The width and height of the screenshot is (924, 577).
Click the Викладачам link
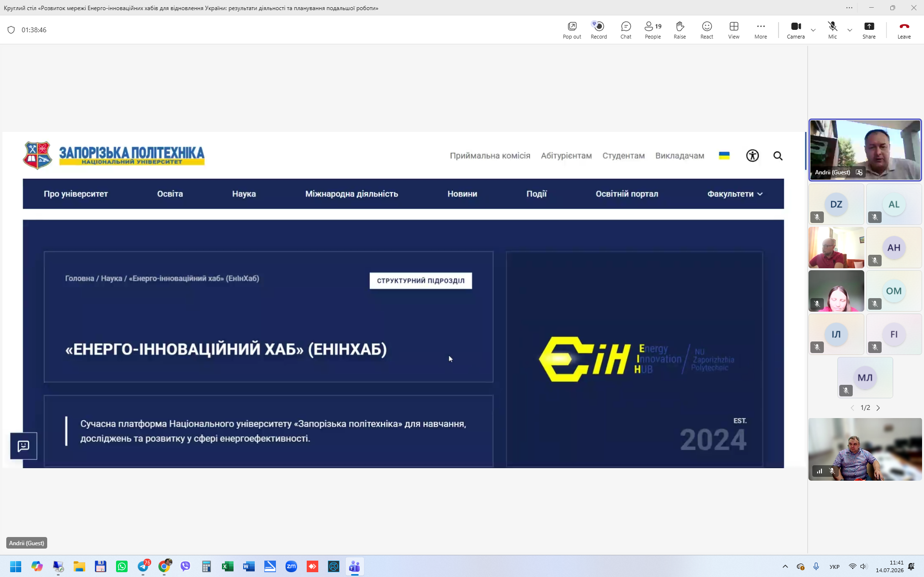pyautogui.click(x=679, y=156)
